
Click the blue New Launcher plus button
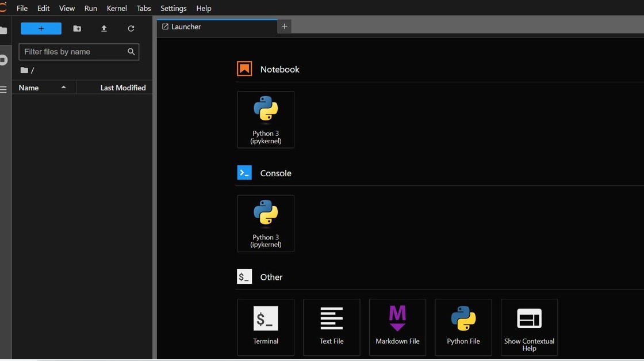41,28
